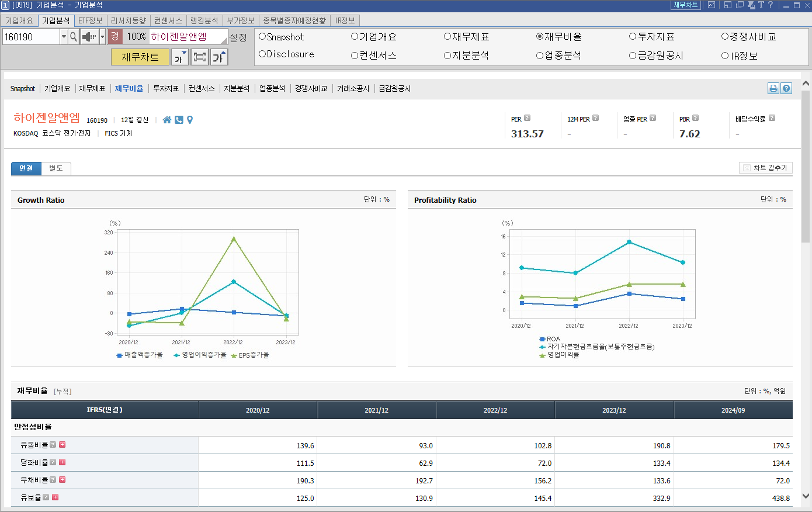Switch to the ETF정보 tab
The image size is (812, 512).
(x=91, y=20)
